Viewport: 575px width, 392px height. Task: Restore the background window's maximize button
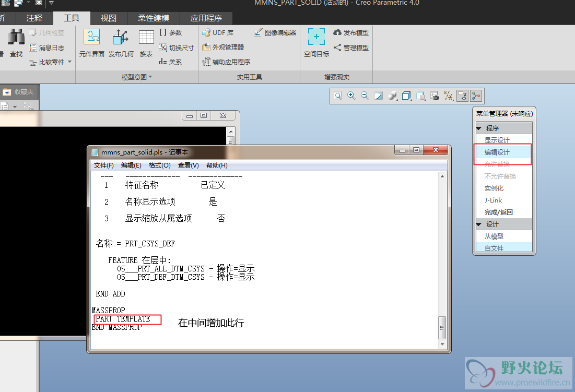tap(204, 115)
